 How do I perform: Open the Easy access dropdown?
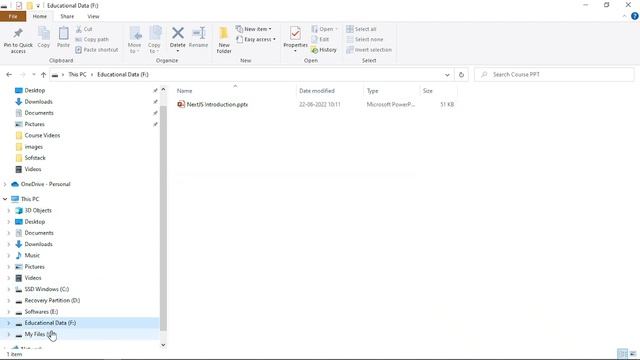(256, 40)
